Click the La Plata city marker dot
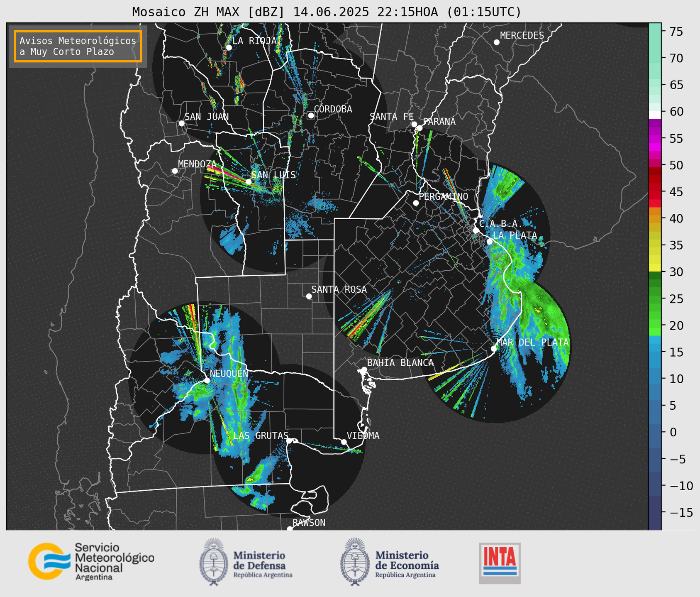Image resolution: width=700 pixels, height=597 pixels. tap(490, 242)
